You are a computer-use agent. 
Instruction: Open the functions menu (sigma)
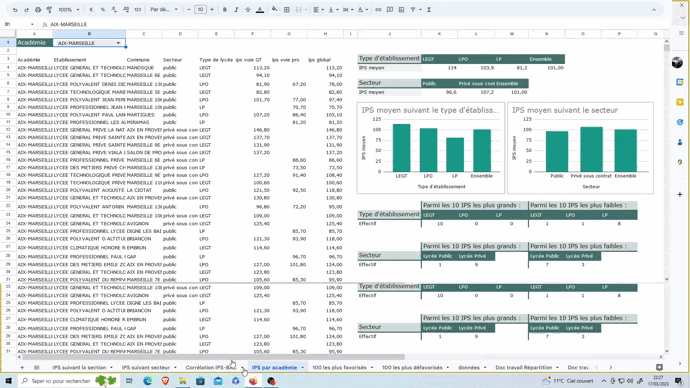429,10
